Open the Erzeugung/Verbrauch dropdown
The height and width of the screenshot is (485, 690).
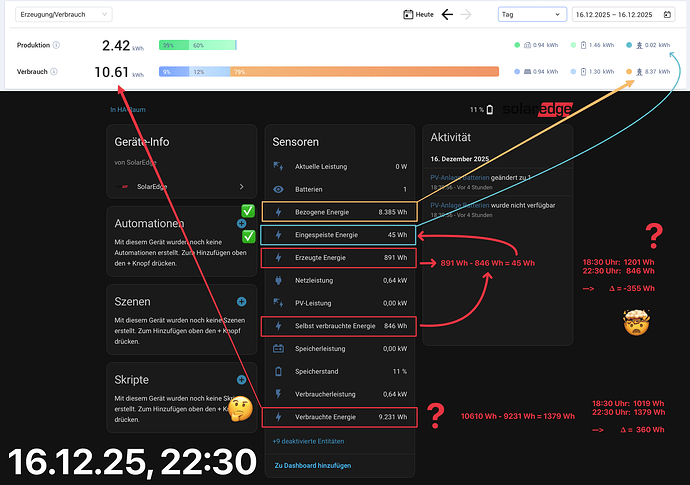[x=64, y=15]
